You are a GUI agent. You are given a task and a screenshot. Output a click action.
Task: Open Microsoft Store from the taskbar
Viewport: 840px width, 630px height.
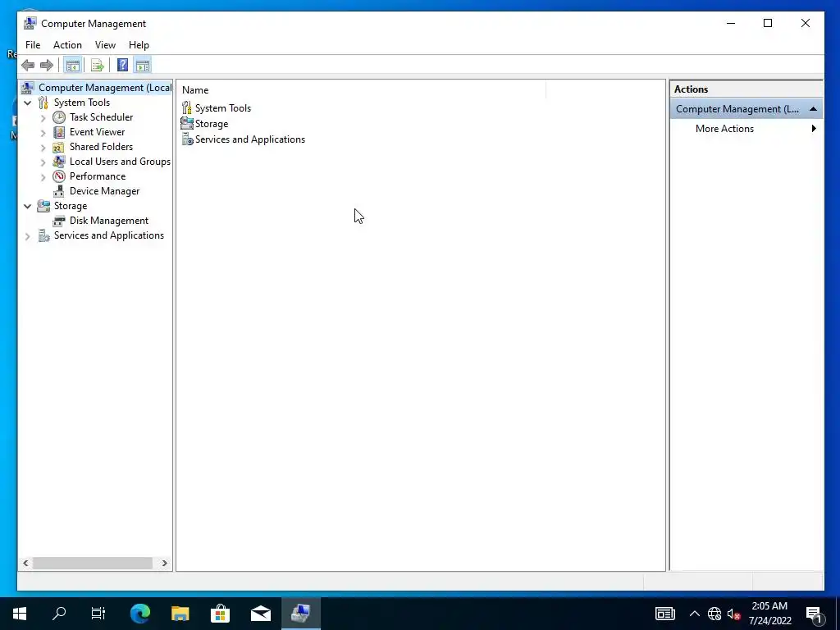[x=220, y=614]
